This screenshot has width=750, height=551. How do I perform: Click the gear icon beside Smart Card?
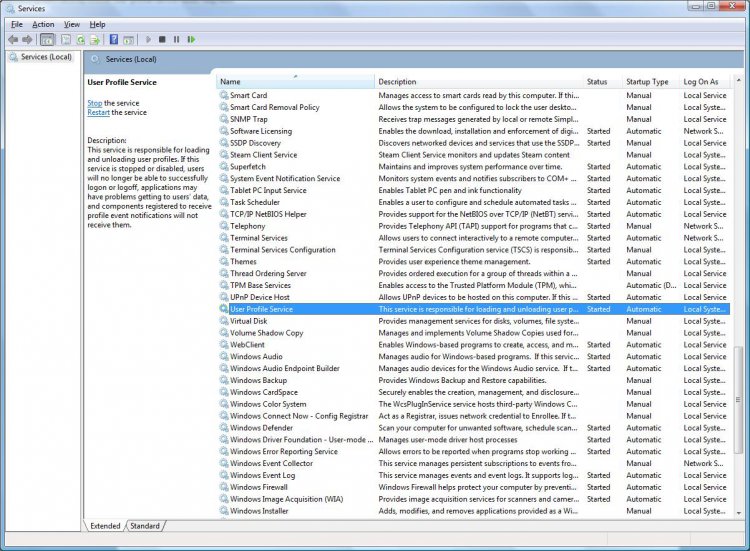(x=224, y=95)
